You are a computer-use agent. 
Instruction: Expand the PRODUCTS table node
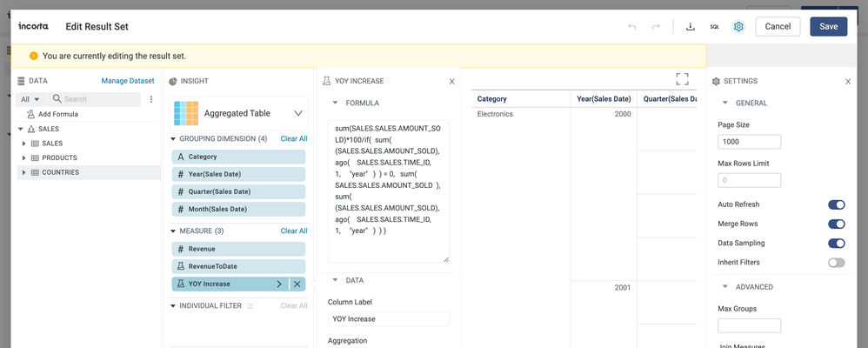click(24, 157)
